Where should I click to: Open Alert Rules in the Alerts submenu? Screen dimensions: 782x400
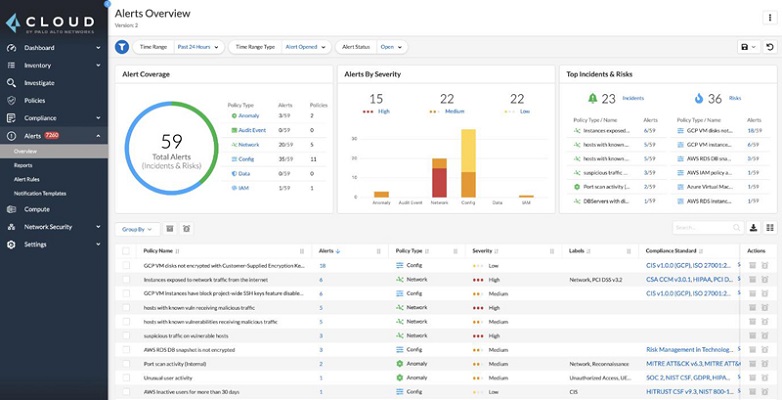tap(27, 179)
